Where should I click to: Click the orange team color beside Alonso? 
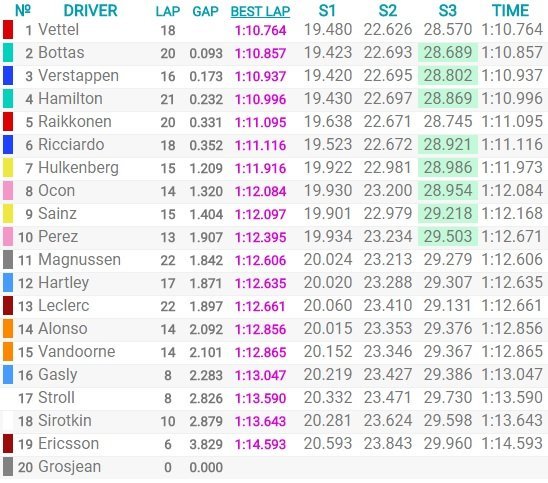8,329
